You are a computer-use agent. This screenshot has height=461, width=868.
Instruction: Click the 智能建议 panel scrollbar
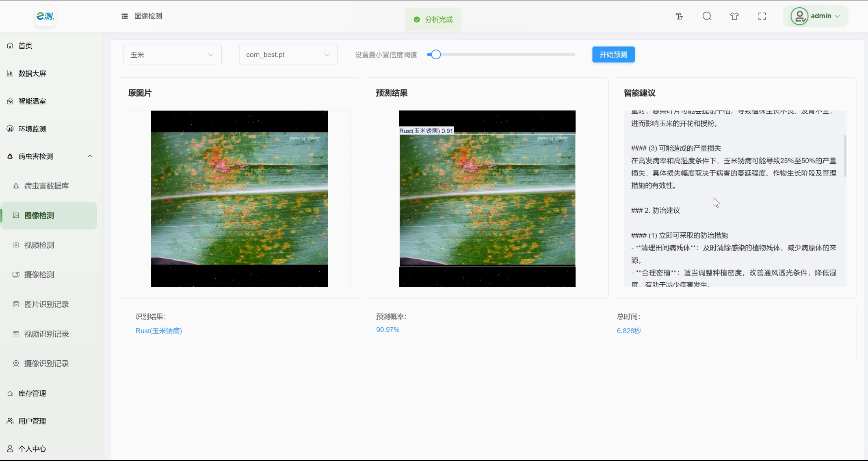pyautogui.click(x=845, y=156)
